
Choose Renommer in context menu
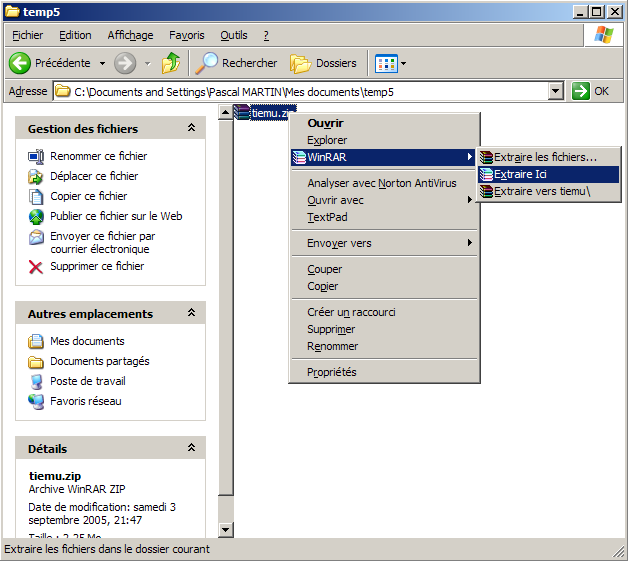point(384,346)
